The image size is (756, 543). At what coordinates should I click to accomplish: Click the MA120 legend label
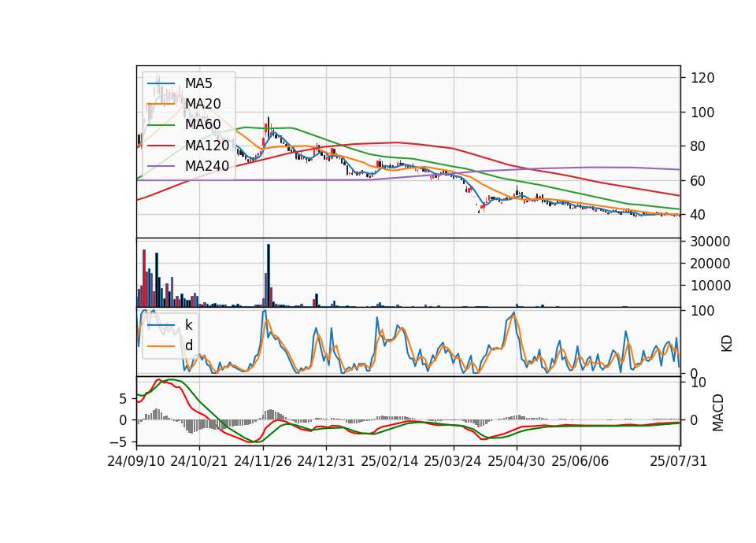[x=207, y=146]
